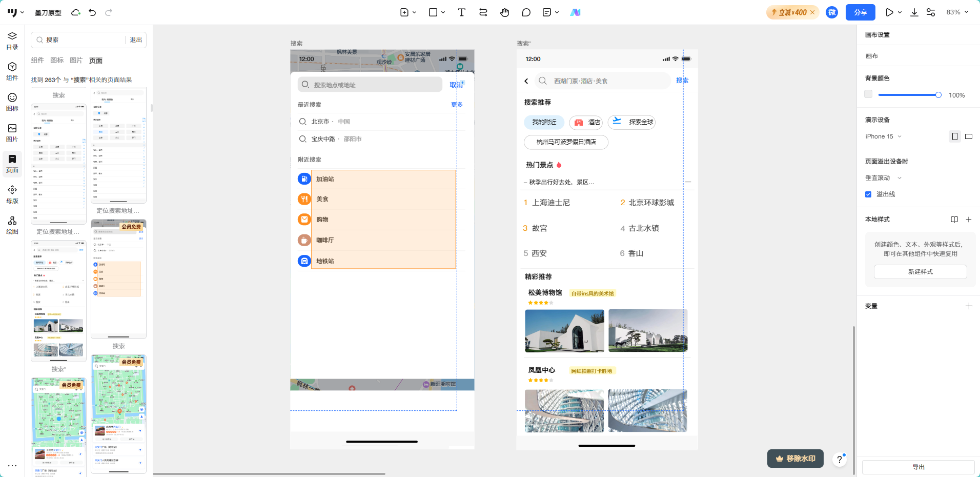Click the cloud sync icon
The width and height of the screenshot is (980, 477).
76,12
